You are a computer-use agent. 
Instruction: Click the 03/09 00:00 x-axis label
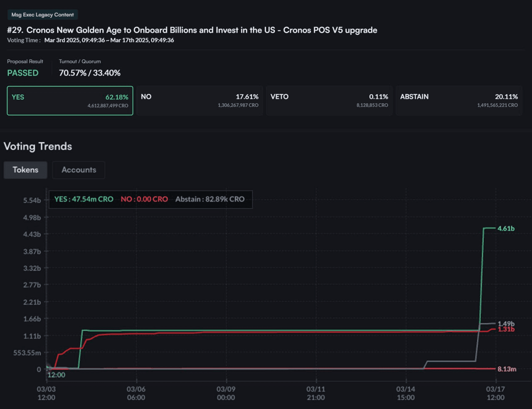point(226,393)
